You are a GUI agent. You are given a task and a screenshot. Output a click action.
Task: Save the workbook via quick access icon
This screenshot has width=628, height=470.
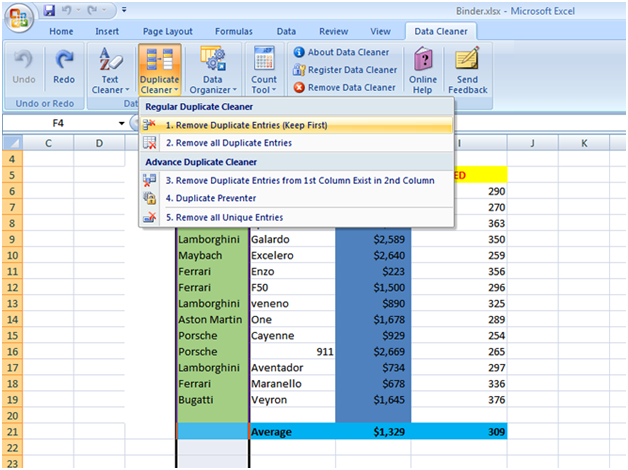(49, 10)
